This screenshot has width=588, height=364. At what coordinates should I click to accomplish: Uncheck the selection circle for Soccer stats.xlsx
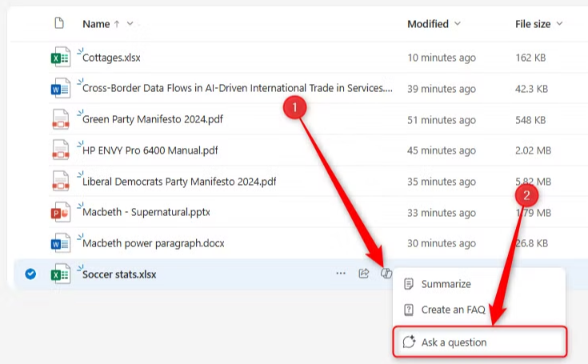(30, 274)
